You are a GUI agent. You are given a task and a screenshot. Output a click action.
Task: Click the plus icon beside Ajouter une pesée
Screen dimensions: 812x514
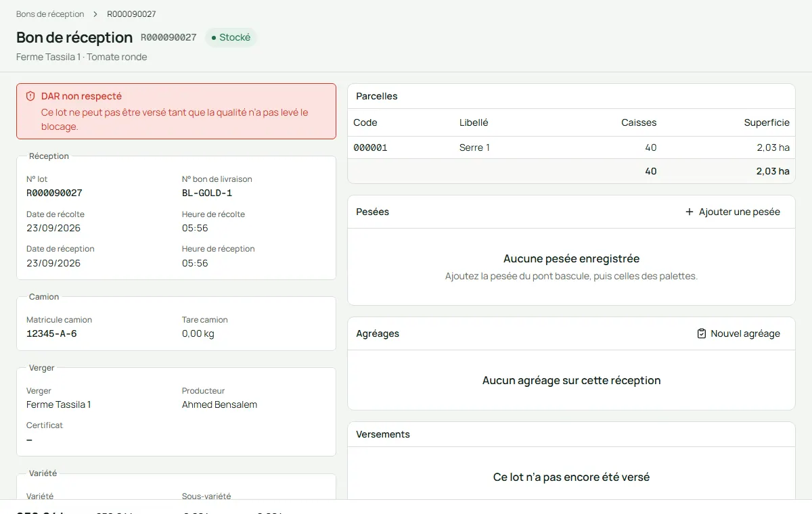pos(690,212)
